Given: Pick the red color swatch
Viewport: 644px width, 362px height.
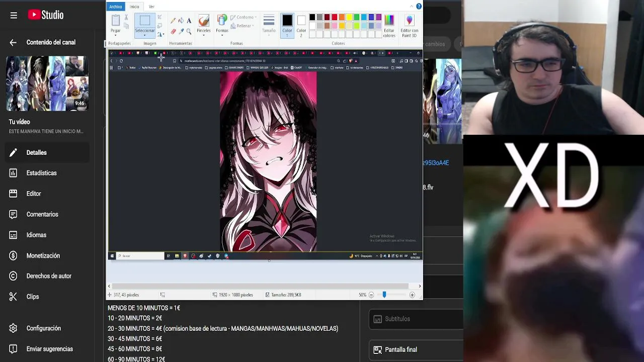Looking at the screenshot, I should [x=334, y=18].
